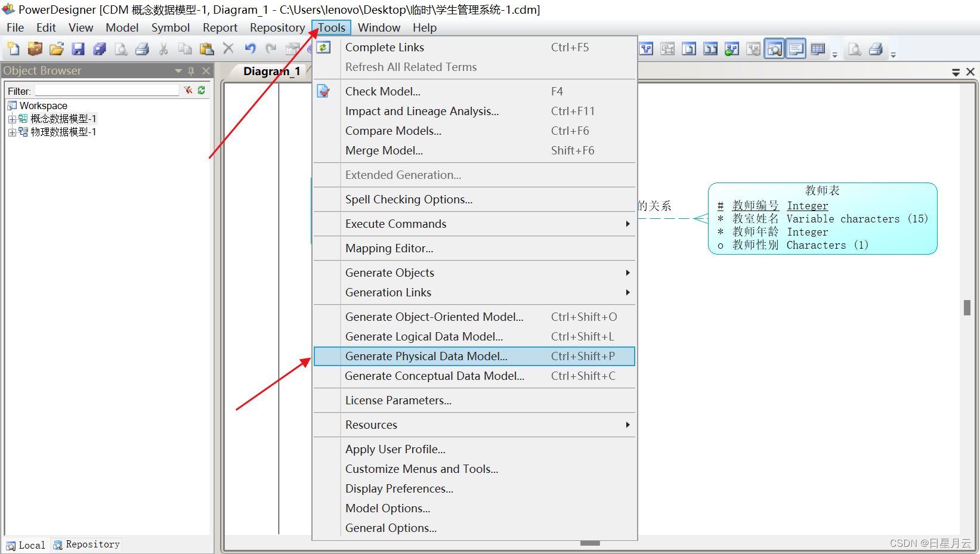Image resolution: width=980 pixels, height=554 pixels.
Task: Click the New Project briefcase icon
Action: pyautogui.click(x=35, y=49)
